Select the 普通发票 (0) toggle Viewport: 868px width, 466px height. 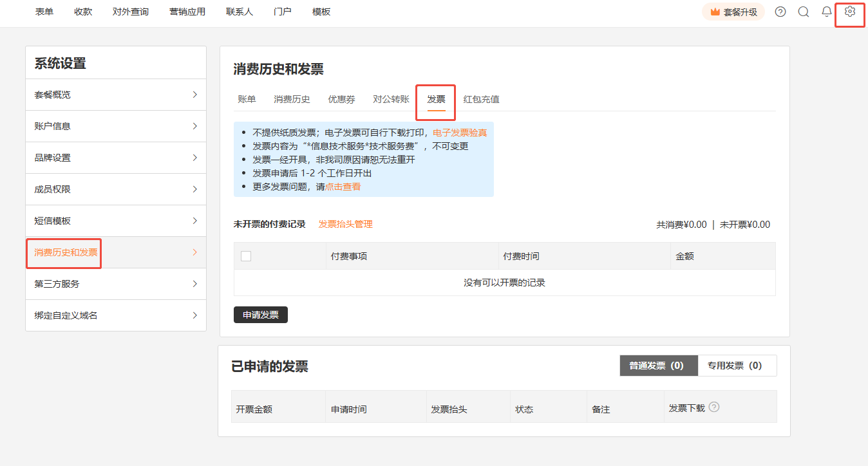[659, 366]
